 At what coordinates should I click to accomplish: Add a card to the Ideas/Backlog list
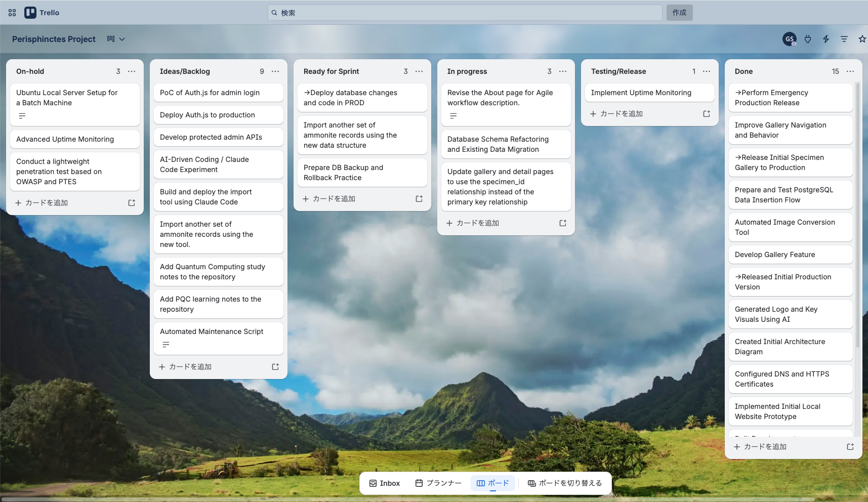coord(211,367)
